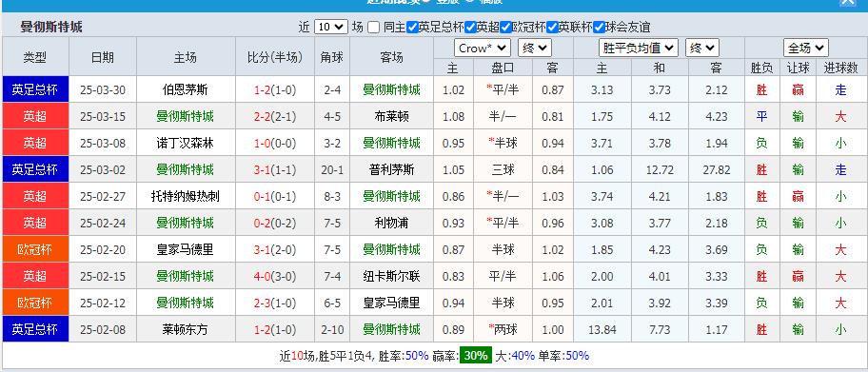Open away team 布莱顿 link
This screenshot has height=372, width=868.
click(391, 116)
